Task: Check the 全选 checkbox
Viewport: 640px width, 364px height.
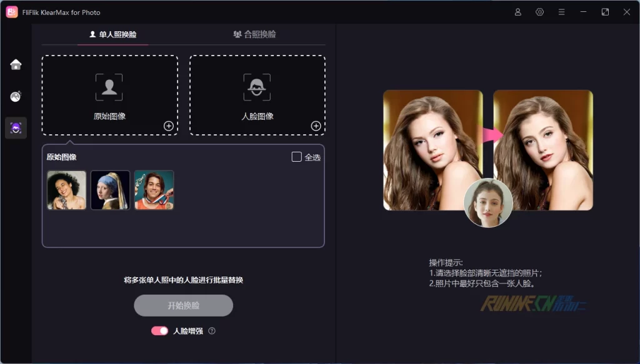Action: tap(297, 157)
